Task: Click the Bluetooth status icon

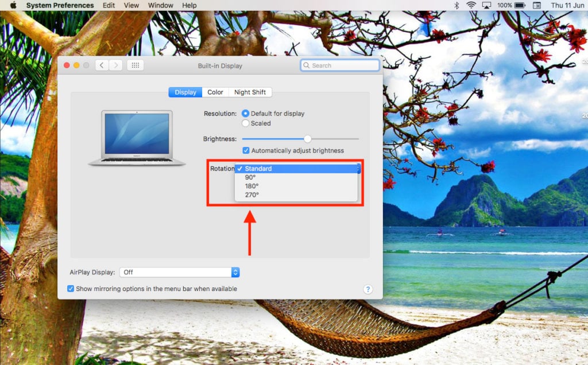Action: [457, 5]
